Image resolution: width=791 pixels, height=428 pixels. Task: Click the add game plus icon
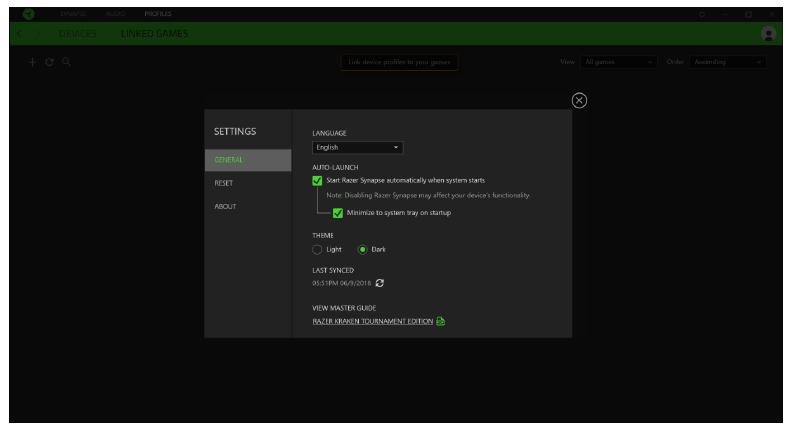tap(32, 62)
